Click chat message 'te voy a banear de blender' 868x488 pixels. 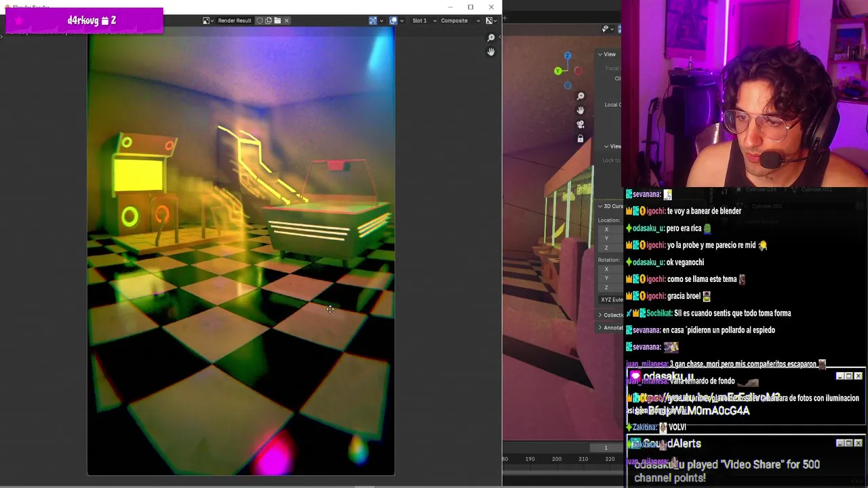click(704, 211)
